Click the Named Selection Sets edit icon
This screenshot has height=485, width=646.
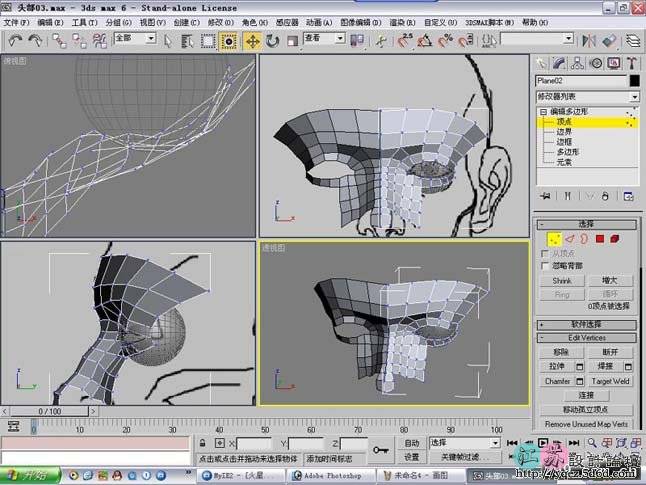(x=489, y=40)
